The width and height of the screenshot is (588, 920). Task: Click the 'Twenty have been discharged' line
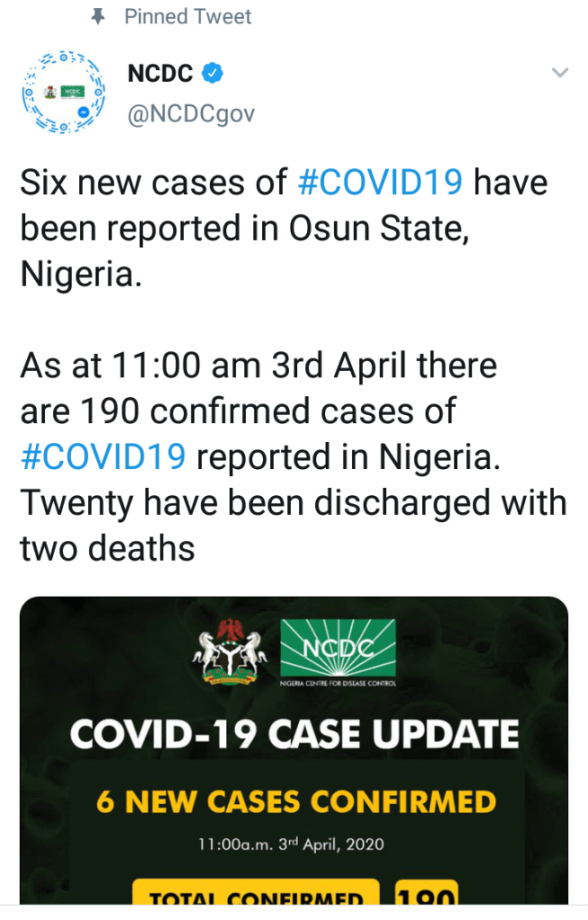[293, 502]
